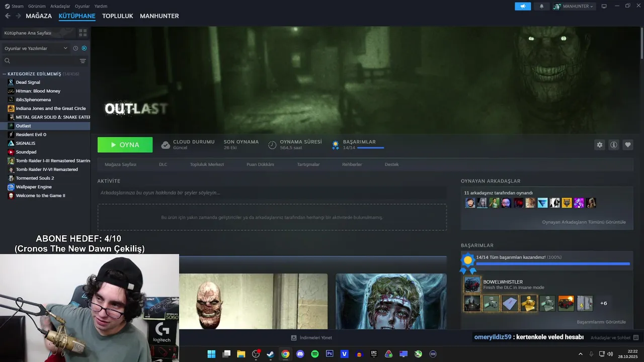This screenshot has width=644, height=362.
Task: Click the activity comment input field
Action: [272, 193]
